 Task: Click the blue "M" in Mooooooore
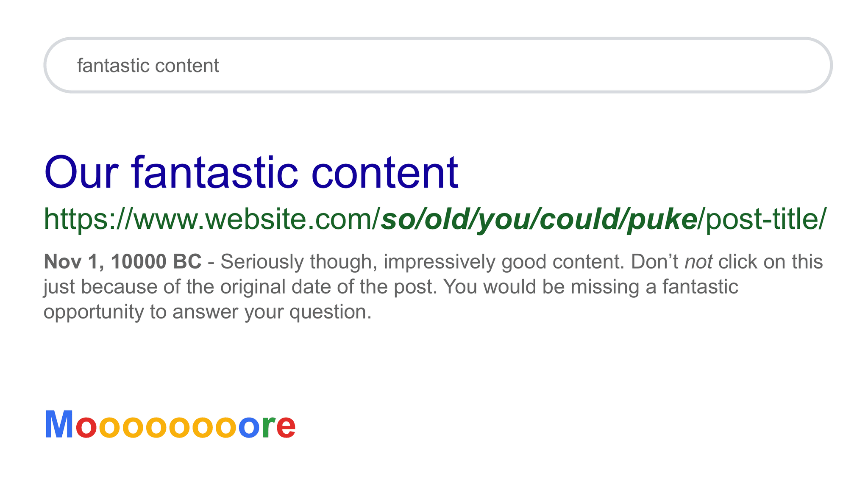(x=59, y=425)
